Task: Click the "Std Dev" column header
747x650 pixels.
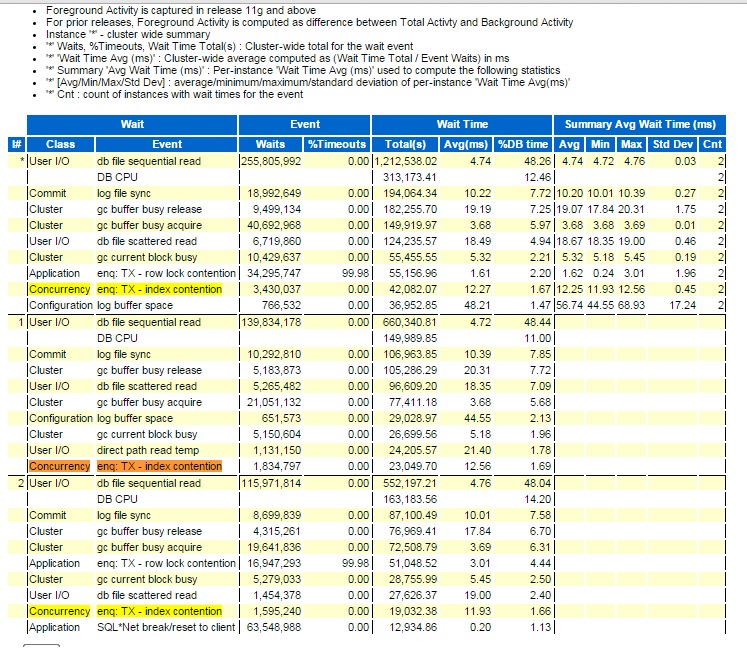Action: coord(673,144)
